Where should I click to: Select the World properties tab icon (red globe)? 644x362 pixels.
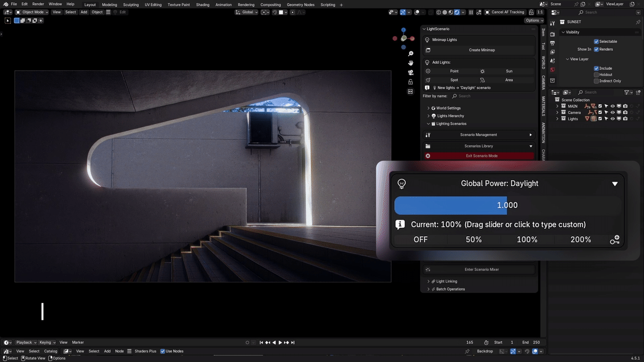pyautogui.click(x=552, y=69)
